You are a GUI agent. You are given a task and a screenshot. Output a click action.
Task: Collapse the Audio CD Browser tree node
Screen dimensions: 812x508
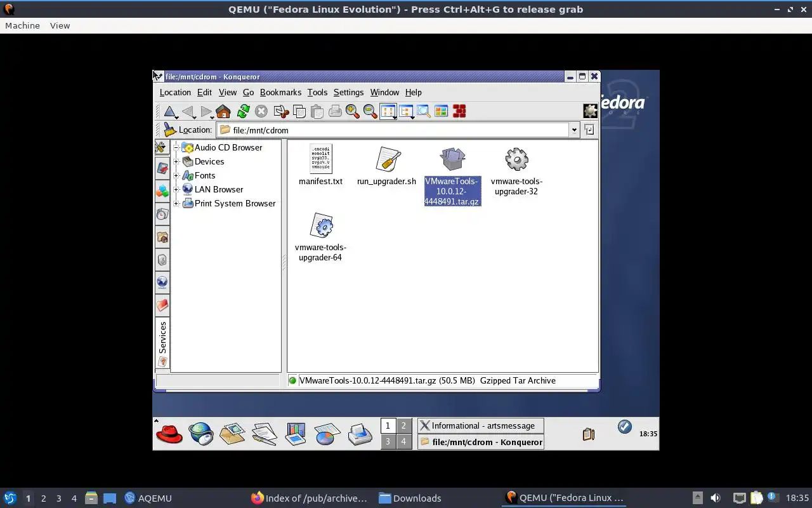(x=177, y=147)
